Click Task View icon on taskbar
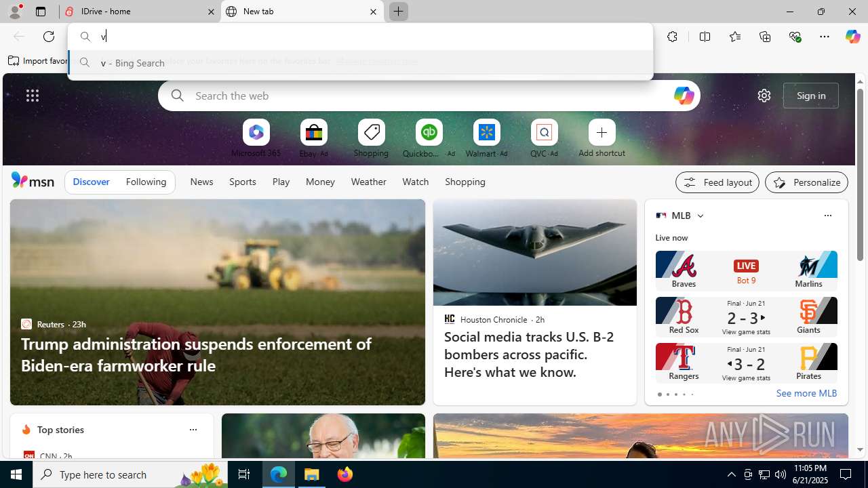The width and height of the screenshot is (868, 488). pos(244,474)
